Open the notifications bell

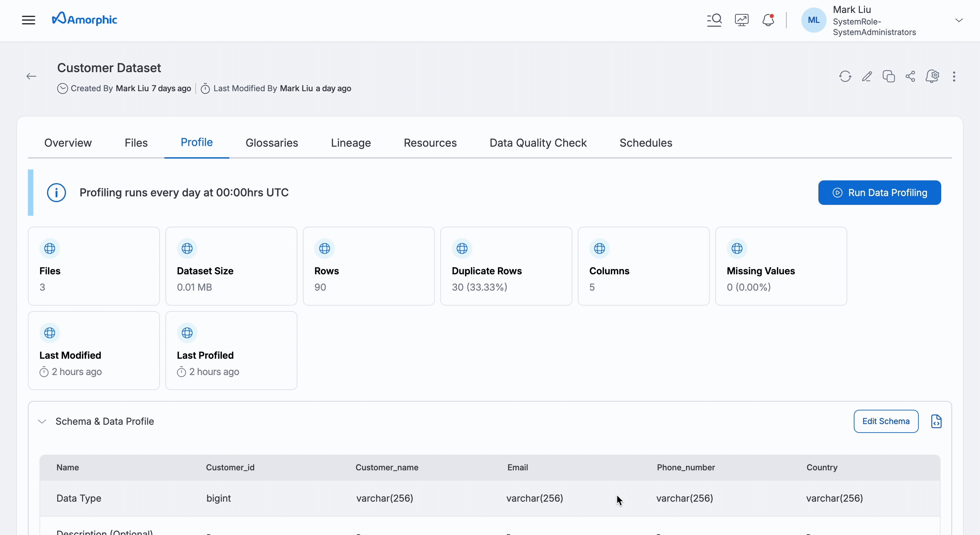768,20
